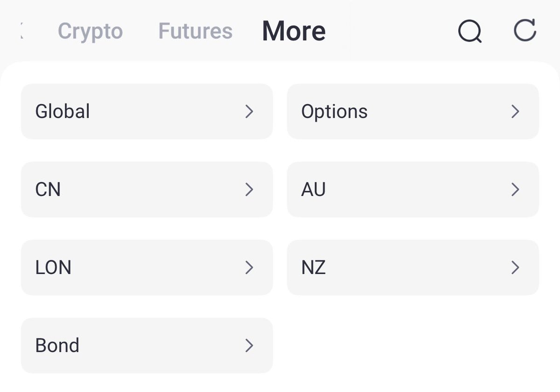This screenshot has width=560, height=392.
Task: Switch to the Crypto tab
Action: [x=90, y=31]
